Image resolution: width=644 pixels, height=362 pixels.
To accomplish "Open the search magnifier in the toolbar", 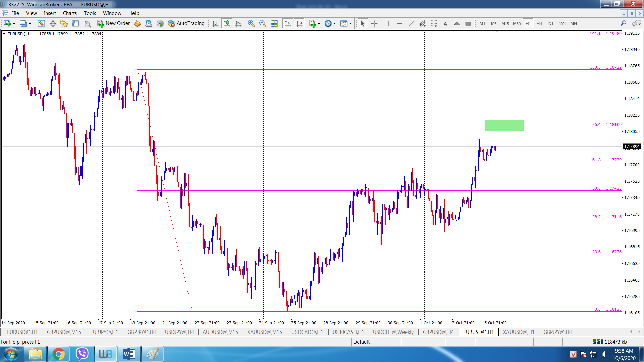I will click(623, 23).
